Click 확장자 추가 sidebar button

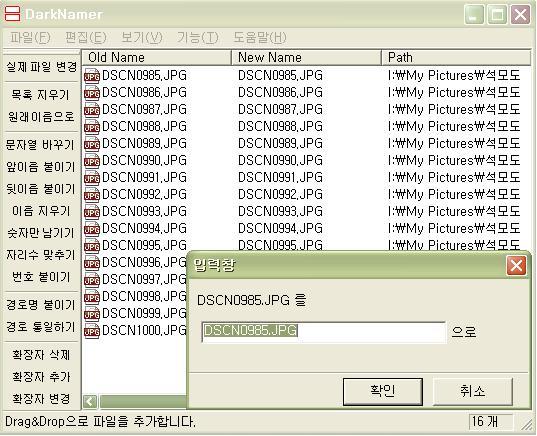tap(41, 377)
